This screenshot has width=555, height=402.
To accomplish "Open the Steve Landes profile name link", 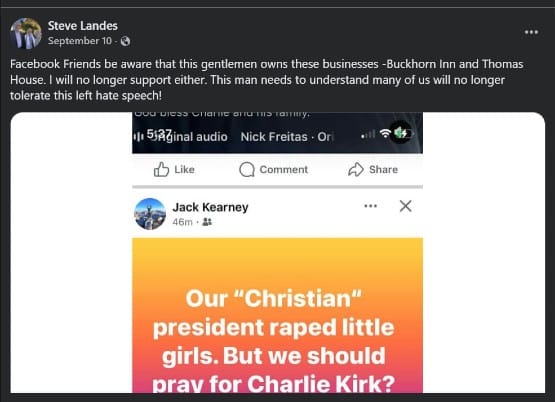I will pyautogui.click(x=82, y=25).
